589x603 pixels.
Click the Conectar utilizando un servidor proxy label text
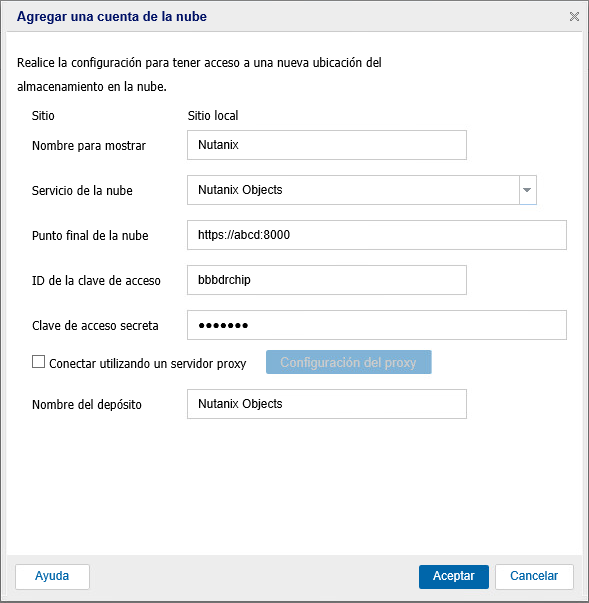tap(148, 363)
